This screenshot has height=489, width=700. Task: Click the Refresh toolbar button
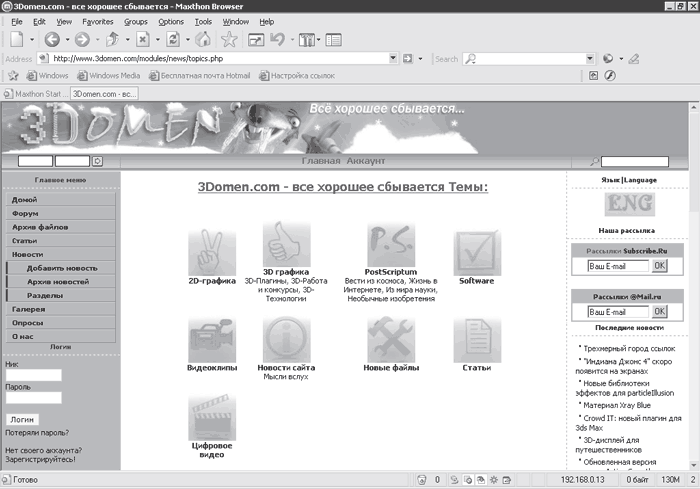tap(173, 40)
